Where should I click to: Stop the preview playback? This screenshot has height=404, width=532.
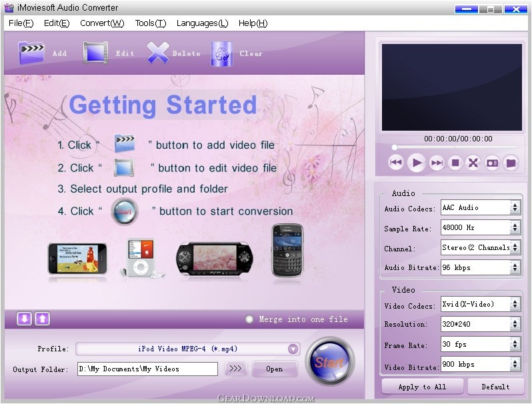tap(455, 163)
